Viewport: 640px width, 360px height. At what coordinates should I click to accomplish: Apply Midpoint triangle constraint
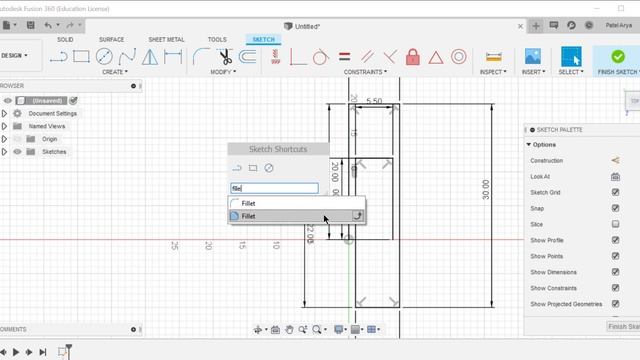436,57
